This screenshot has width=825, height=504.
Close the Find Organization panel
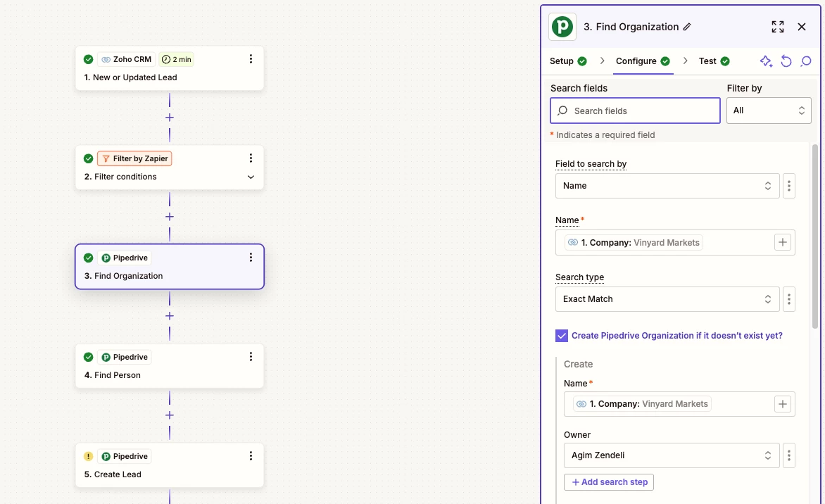(802, 27)
